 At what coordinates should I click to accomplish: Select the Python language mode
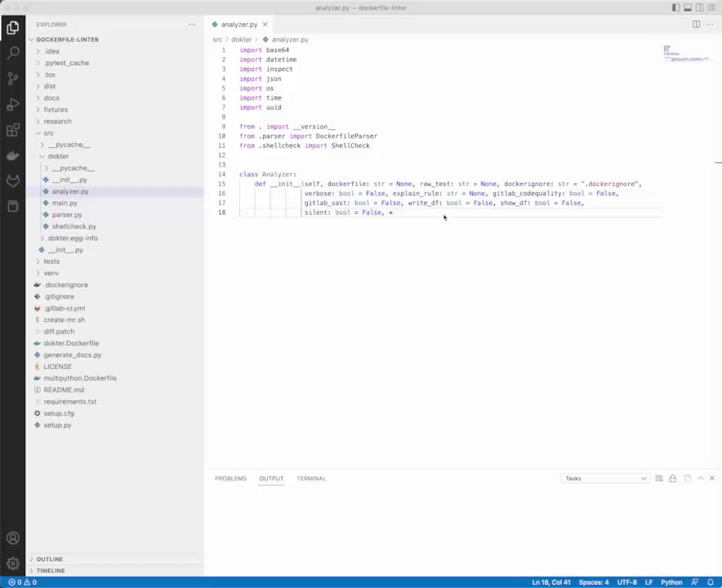(671, 582)
